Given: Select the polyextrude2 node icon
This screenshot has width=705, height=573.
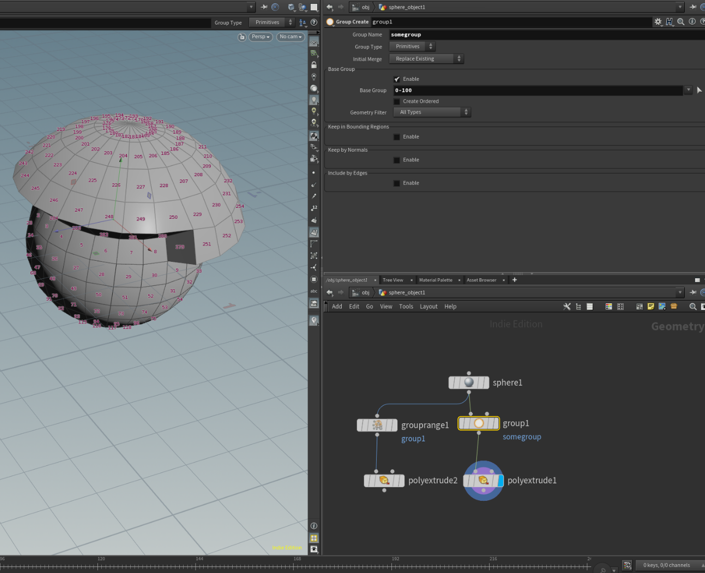Looking at the screenshot, I should click(384, 481).
